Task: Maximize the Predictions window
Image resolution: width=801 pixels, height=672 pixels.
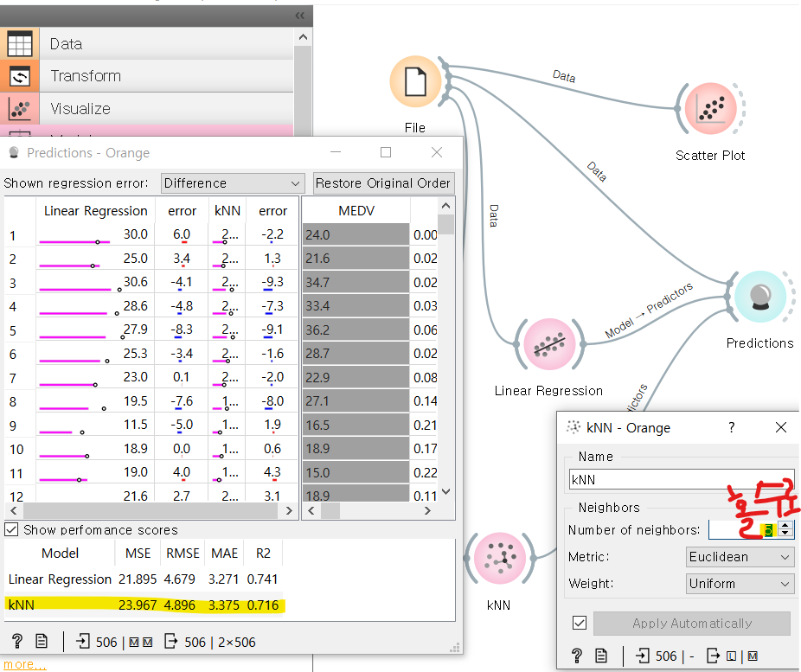Action: coord(386,152)
